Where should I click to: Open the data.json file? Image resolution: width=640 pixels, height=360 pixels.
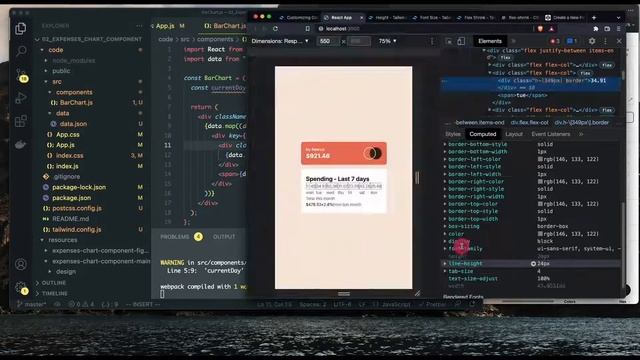(x=73, y=124)
